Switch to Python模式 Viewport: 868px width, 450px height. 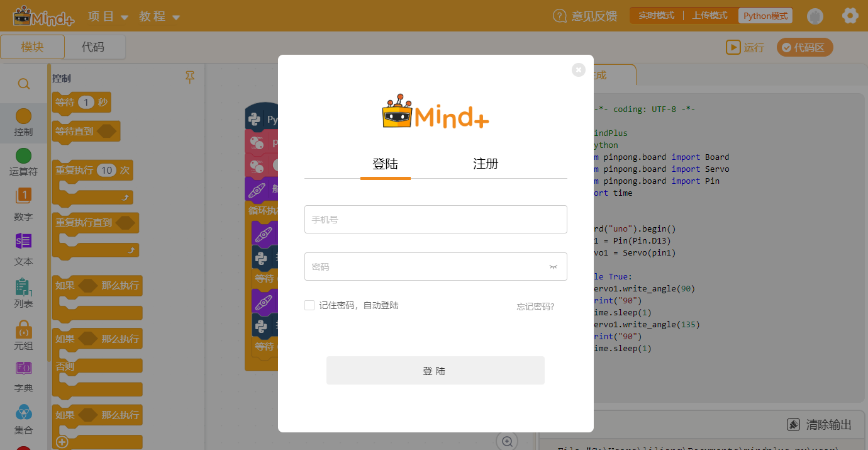(765, 16)
